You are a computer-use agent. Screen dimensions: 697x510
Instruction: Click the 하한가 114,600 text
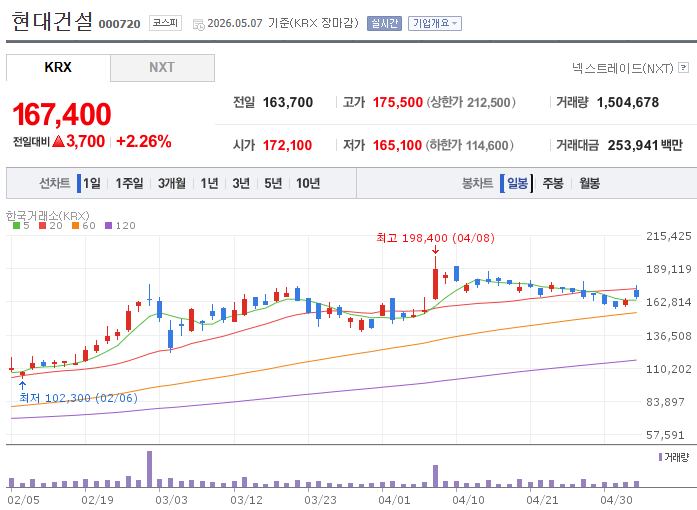coord(470,145)
